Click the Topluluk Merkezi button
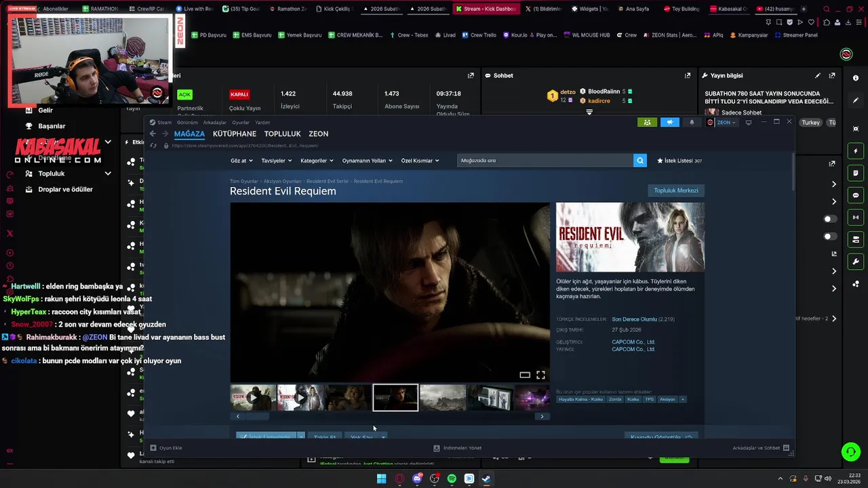 (x=675, y=190)
